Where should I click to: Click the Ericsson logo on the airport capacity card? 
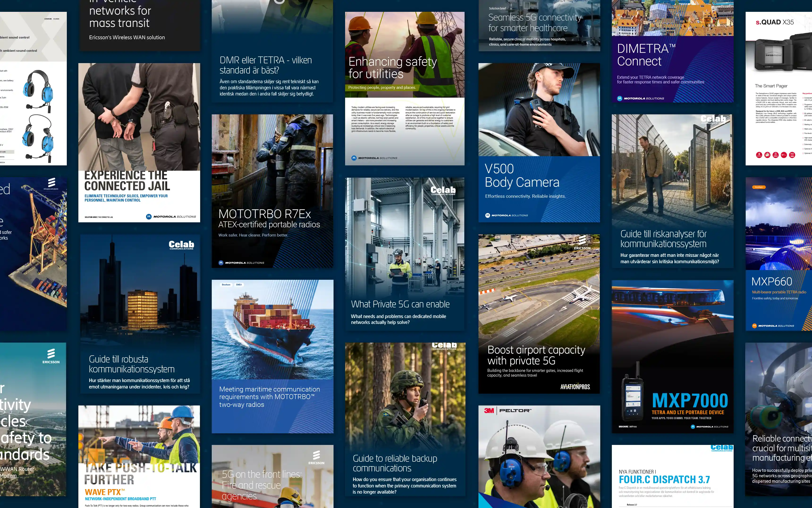point(582,243)
